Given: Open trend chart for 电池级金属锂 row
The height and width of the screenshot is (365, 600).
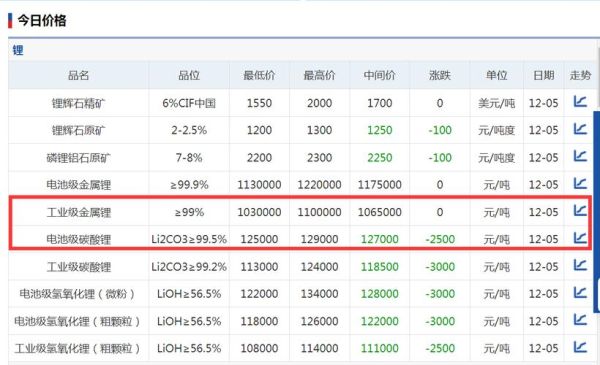Looking at the screenshot, I should pyautogui.click(x=580, y=184).
